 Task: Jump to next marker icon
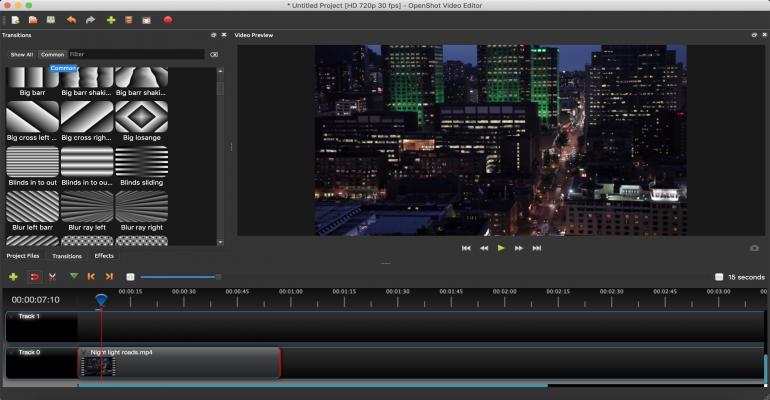(x=109, y=276)
